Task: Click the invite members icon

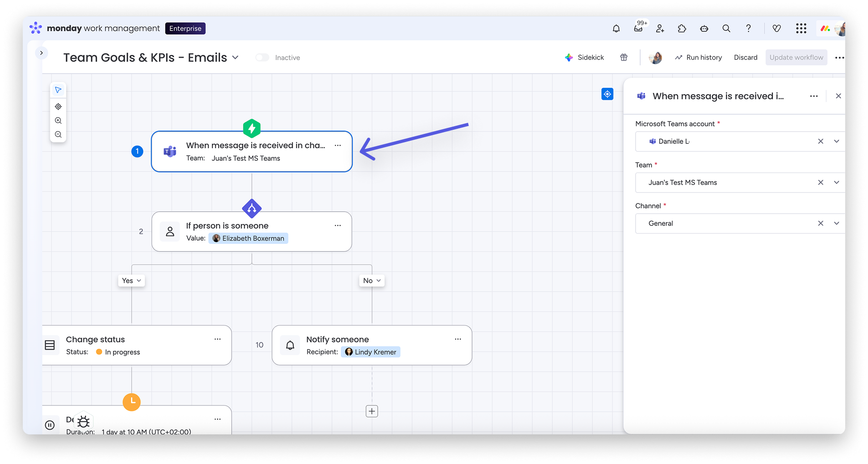Action: [660, 29]
